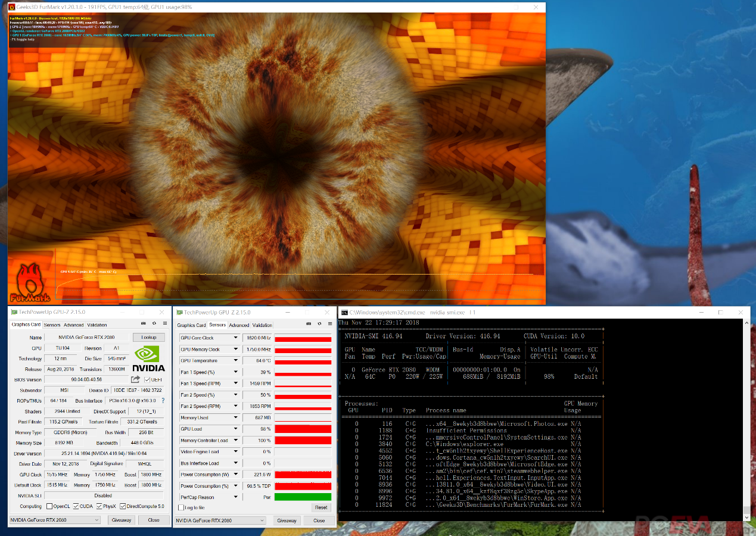Toggle the UEFI checkbox
This screenshot has height=536, width=756.
point(147,379)
